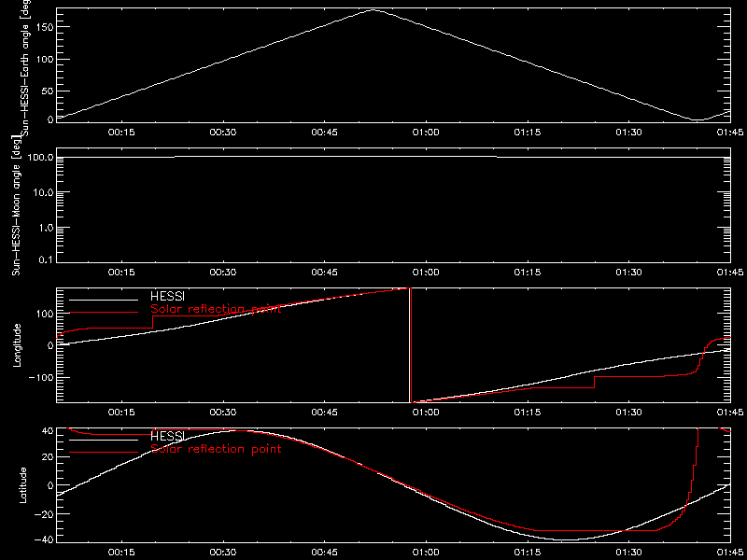Click 00:30 time label under Latitude plot
Viewport: 747px width, 560px height.
(x=223, y=553)
